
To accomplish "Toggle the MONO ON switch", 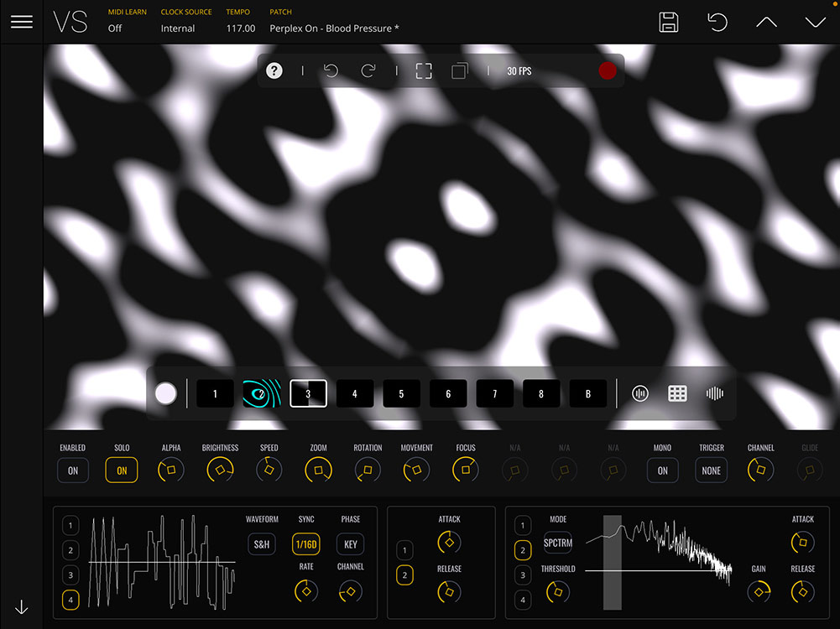I will [662, 470].
